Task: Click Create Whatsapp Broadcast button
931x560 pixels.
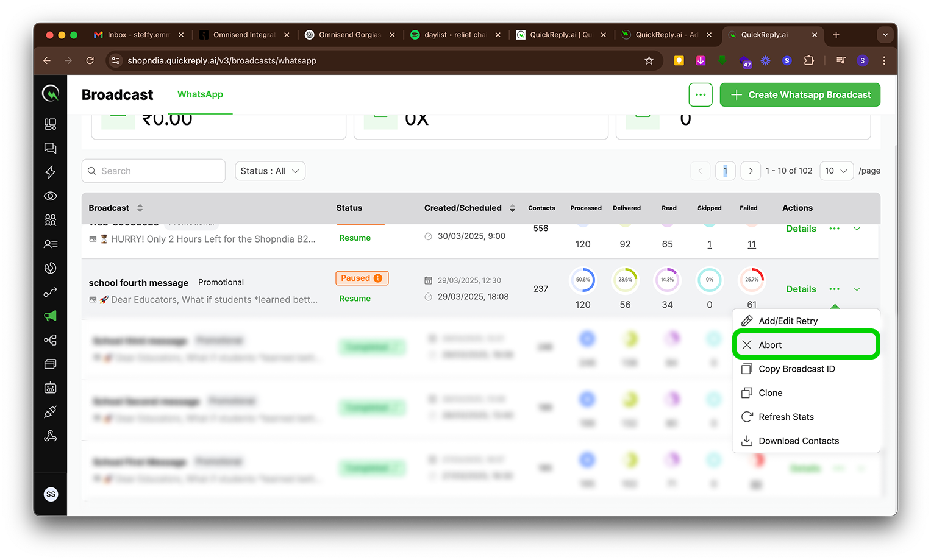Action: pyautogui.click(x=800, y=95)
